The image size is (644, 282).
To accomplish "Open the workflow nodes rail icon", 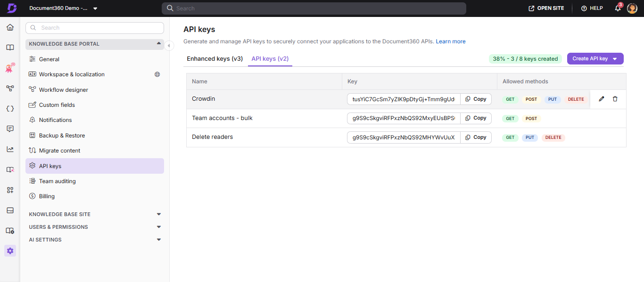I will tap(10, 88).
